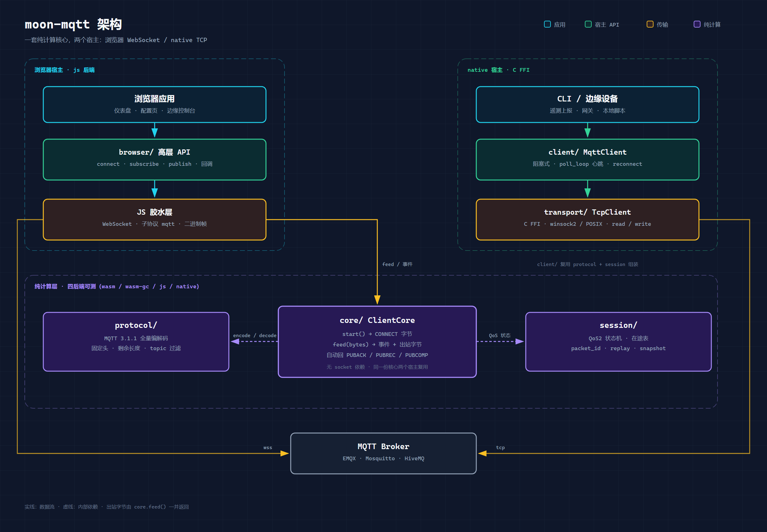Select the CLI / 边缘设备 box

[587, 105]
